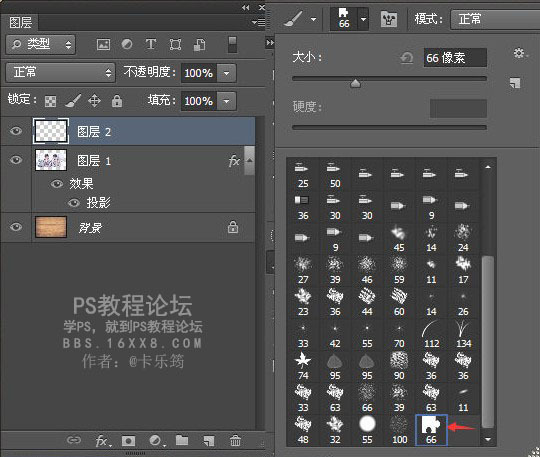This screenshot has width=540, height=457.
Task: Select the type layer filter icon
Action: pyautogui.click(x=151, y=44)
